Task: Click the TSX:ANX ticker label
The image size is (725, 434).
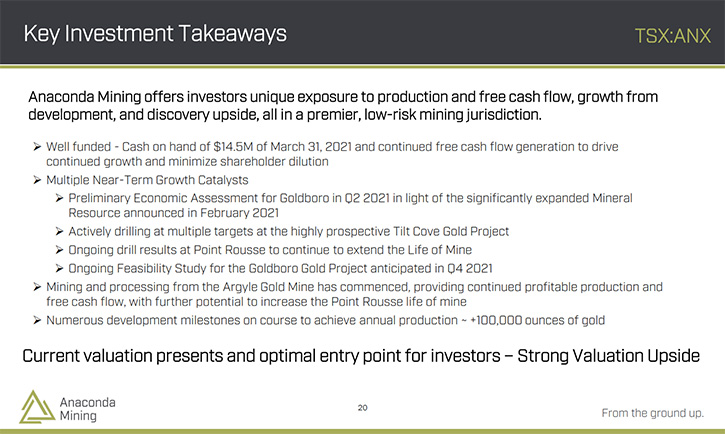Action: (x=673, y=36)
